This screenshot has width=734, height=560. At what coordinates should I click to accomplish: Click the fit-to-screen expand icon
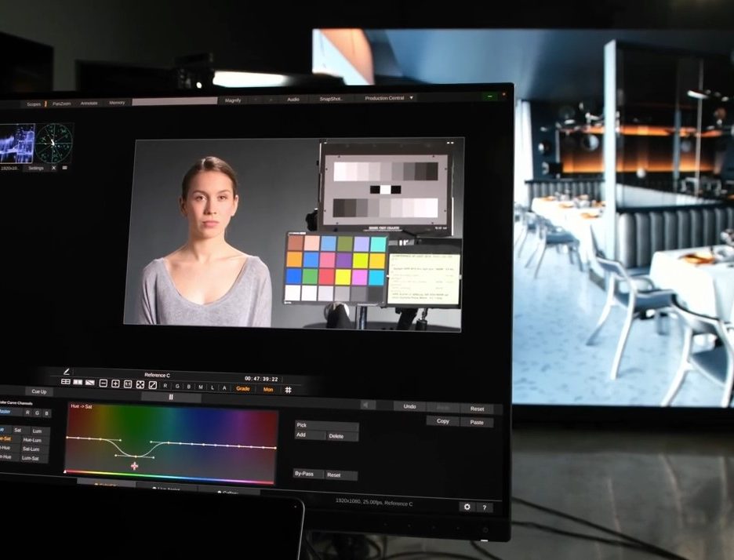tap(140, 384)
